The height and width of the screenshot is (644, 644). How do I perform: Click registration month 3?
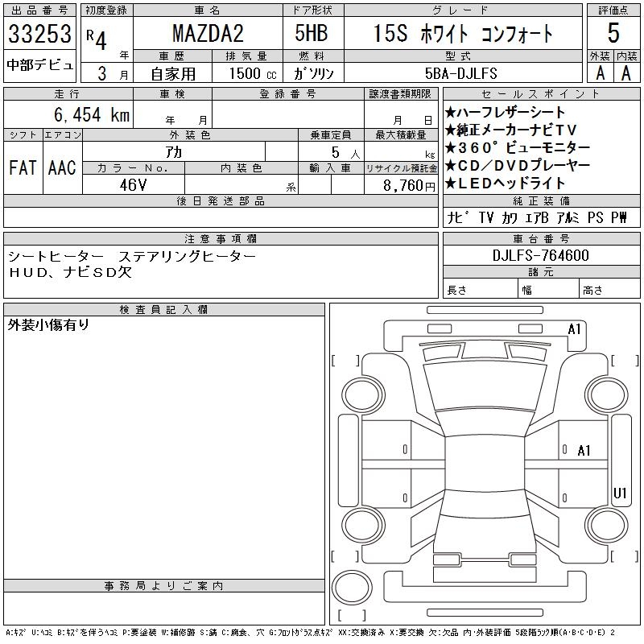pyautogui.click(x=102, y=73)
